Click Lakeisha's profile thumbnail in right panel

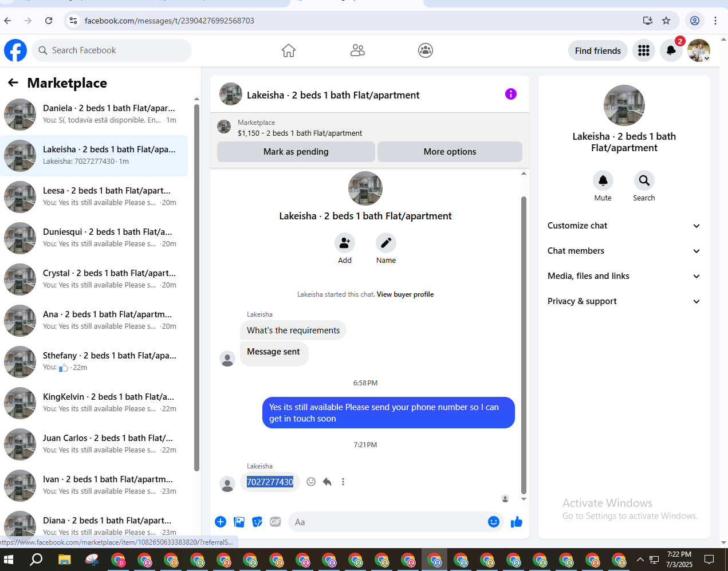pos(624,105)
